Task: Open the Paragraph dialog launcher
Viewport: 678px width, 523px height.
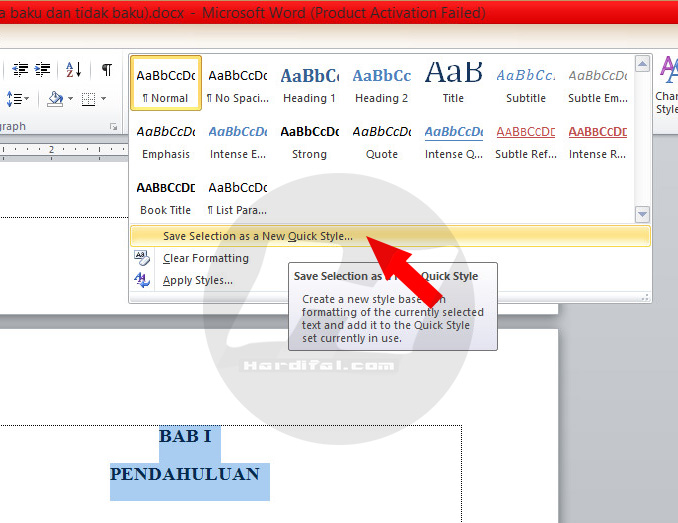Action: [113, 127]
